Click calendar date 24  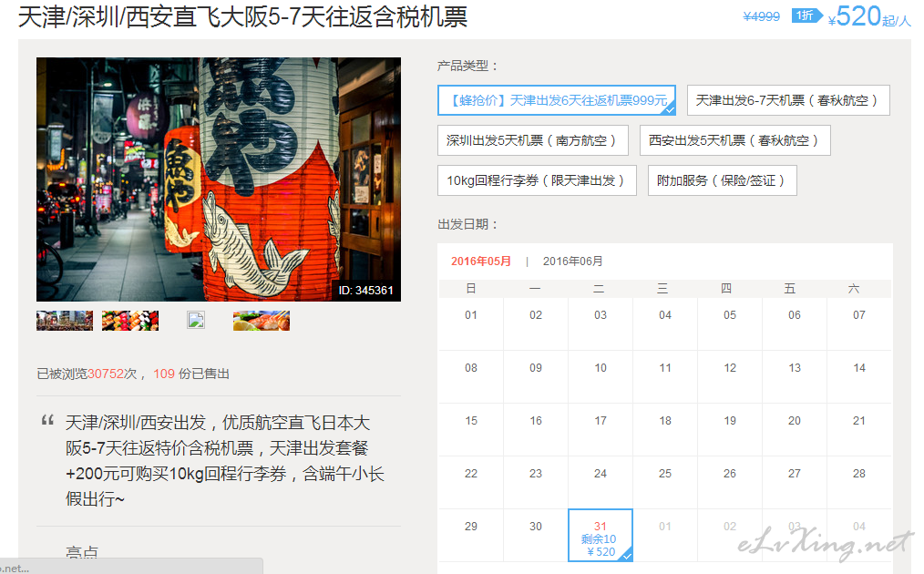coord(601,474)
